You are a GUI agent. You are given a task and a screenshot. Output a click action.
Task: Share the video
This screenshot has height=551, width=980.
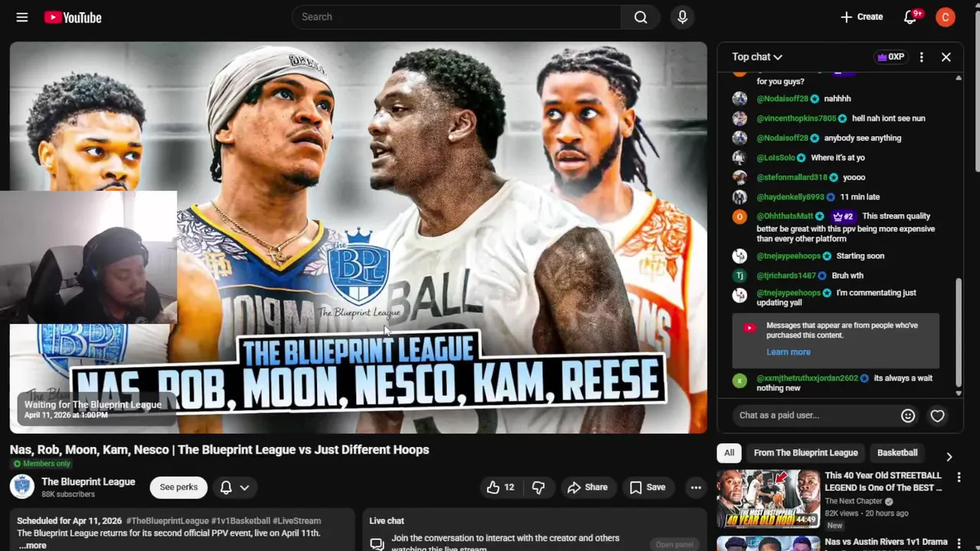coord(587,487)
